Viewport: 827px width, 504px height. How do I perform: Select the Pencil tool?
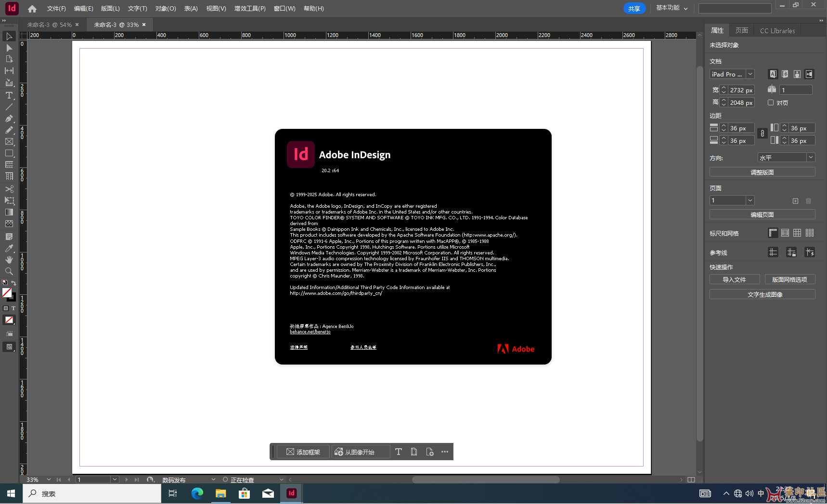(9, 130)
